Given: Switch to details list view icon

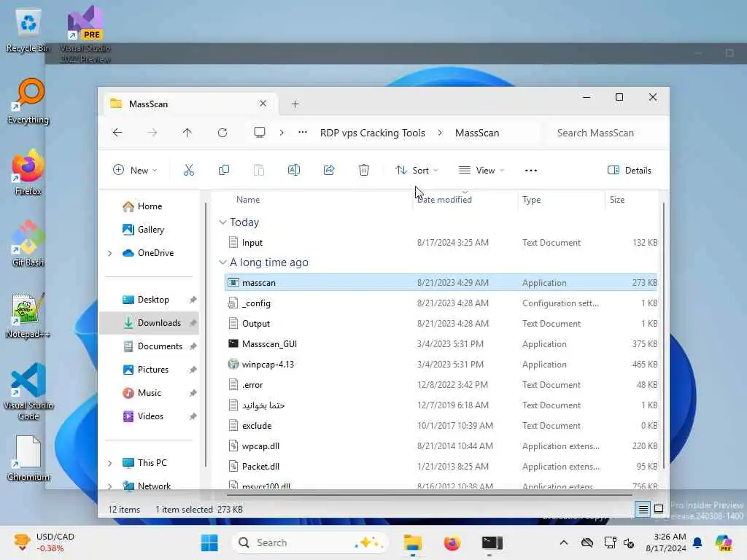Looking at the screenshot, I should coord(643,510).
